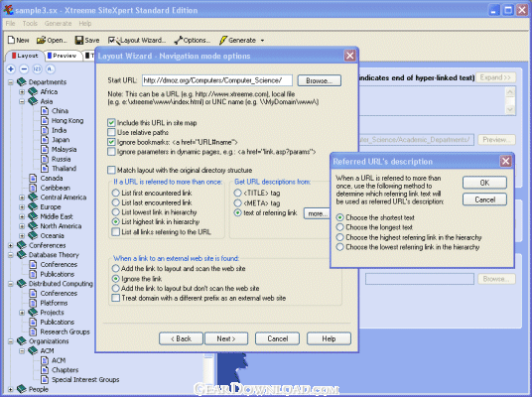
Task: Open a file with the Open toolbar icon
Action: point(41,40)
